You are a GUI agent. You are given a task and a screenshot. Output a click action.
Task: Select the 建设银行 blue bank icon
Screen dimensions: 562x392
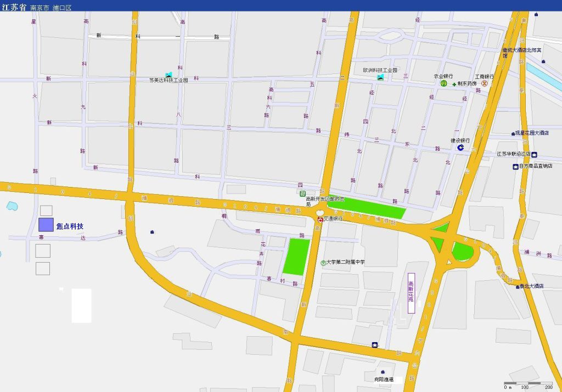tap(460, 147)
